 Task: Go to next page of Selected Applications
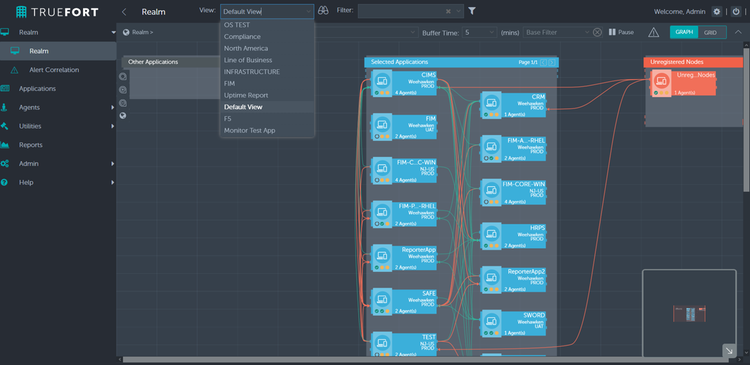[552, 62]
